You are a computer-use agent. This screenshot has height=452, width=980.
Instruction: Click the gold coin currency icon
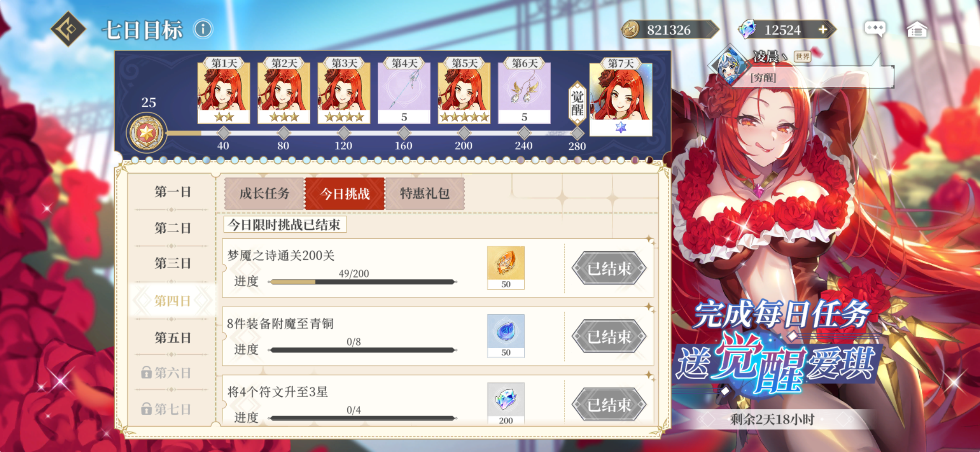point(631,30)
